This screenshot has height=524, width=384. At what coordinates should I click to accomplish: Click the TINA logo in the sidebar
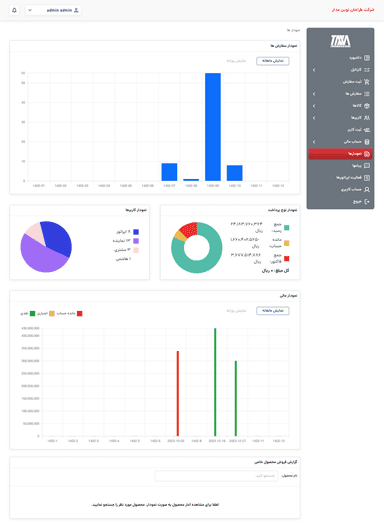340,41
